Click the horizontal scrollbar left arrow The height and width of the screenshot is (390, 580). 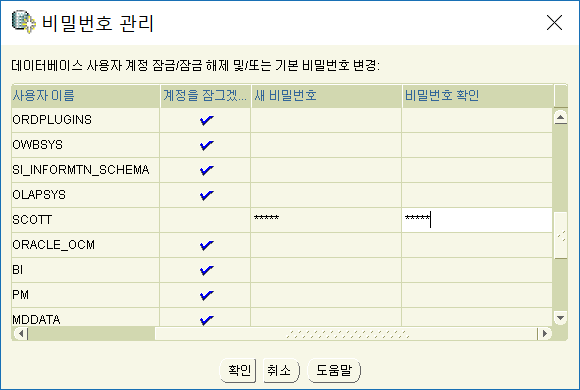click(x=21, y=333)
